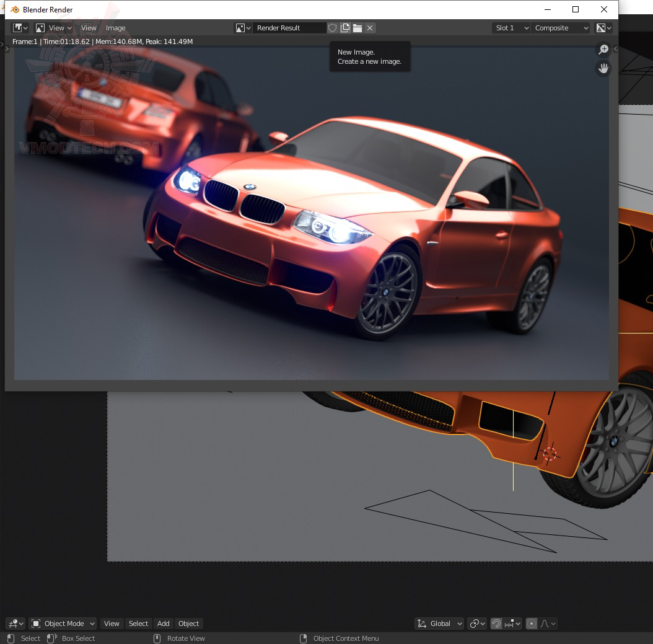Click the Render Result image name field
Image resolution: width=653 pixels, height=644 pixels.
(289, 28)
